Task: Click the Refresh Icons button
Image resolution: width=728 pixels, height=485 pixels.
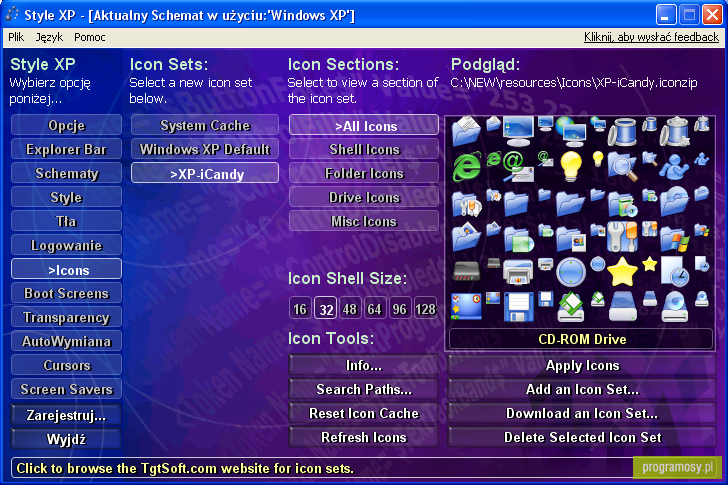Action: [364, 437]
